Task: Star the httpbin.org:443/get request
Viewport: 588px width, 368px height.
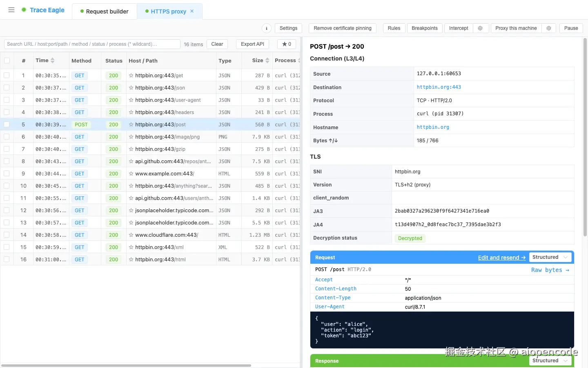Action: (x=131, y=76)
